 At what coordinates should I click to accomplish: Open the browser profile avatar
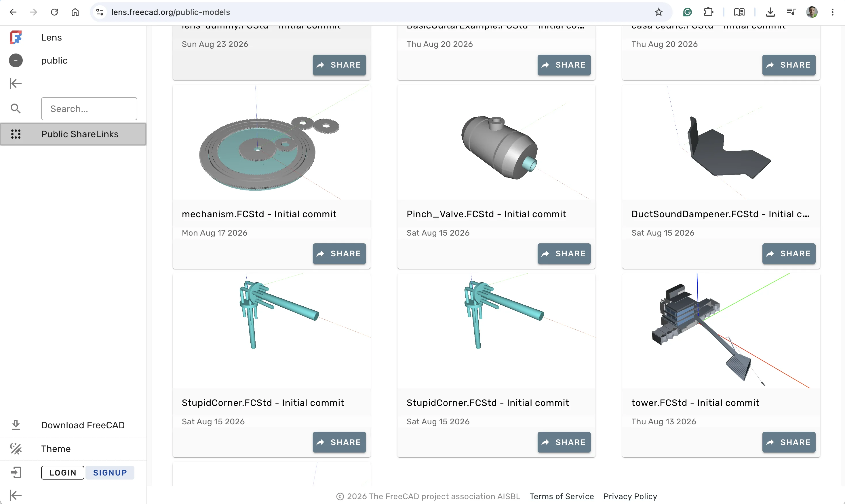[x=812, y=12]
